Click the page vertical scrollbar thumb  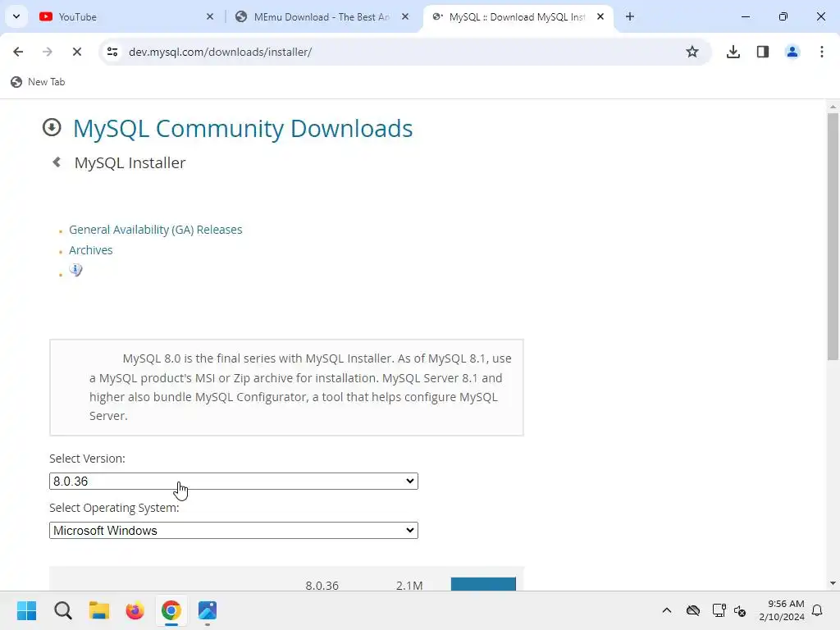pos(833,235)
